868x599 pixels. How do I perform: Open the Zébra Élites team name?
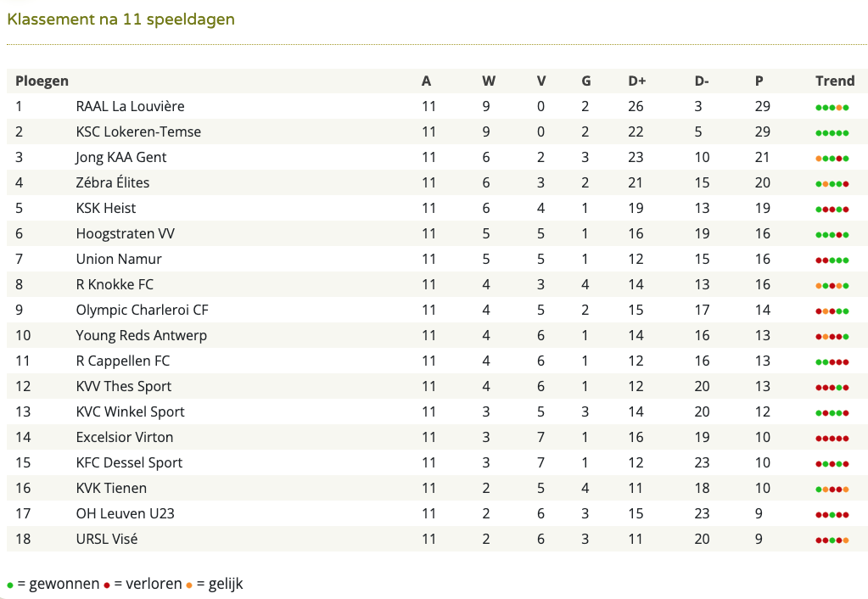tap(113, 182)
